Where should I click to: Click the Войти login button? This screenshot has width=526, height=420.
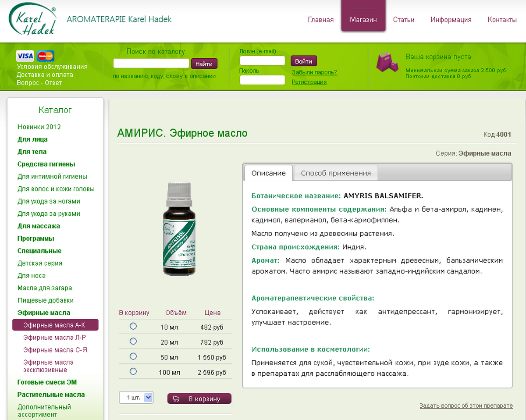[304, 61]
